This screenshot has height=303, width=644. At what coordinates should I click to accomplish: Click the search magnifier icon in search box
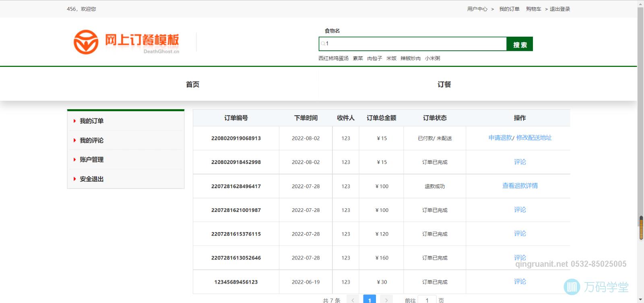click(323, 44)
